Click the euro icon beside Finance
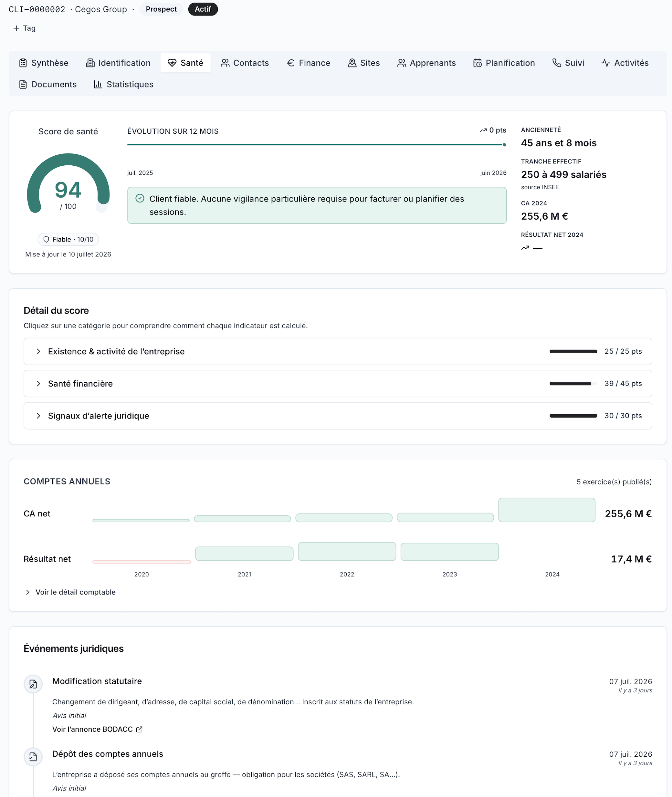672x797 pixels. (291, 63)
